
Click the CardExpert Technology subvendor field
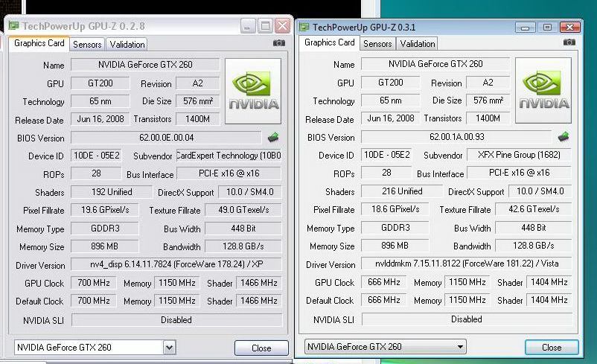coord(229,156)
